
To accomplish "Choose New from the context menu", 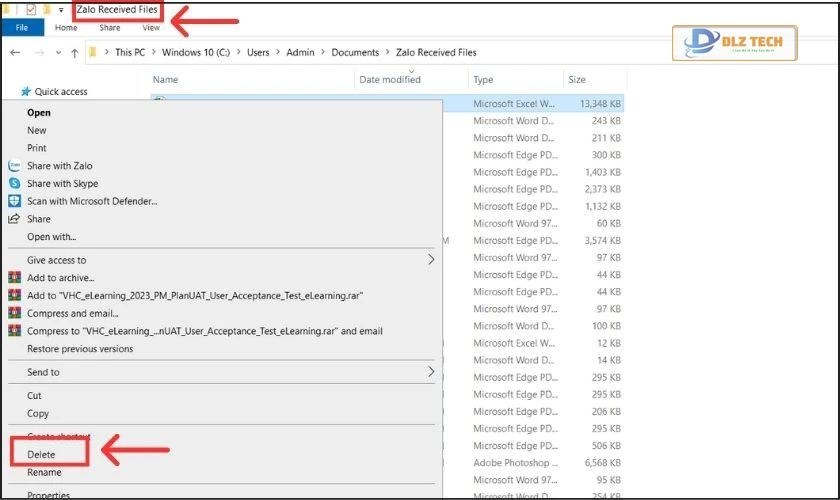I will coord(36,130).
